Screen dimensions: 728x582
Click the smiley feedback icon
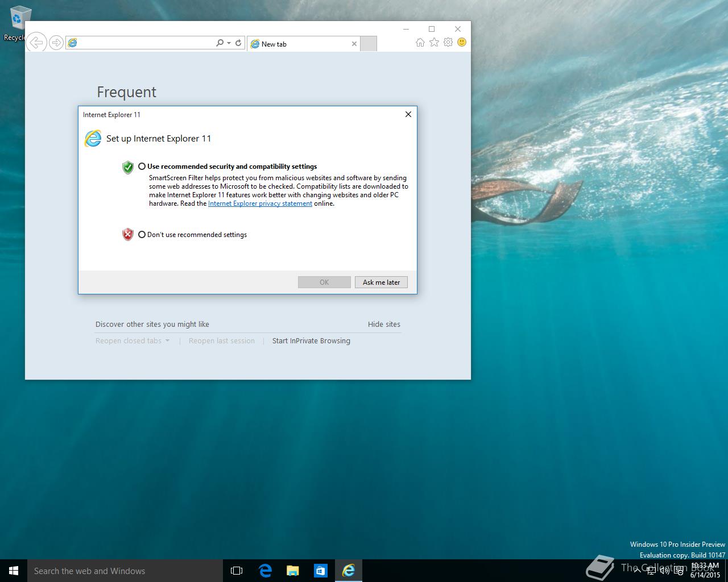pyautogui.click(x=462, y=42)
